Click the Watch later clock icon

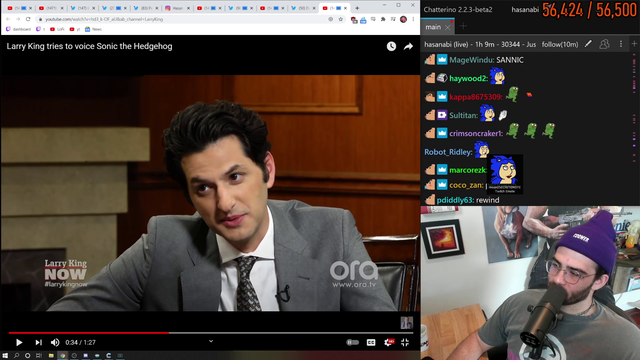click(x=391, y=47)
